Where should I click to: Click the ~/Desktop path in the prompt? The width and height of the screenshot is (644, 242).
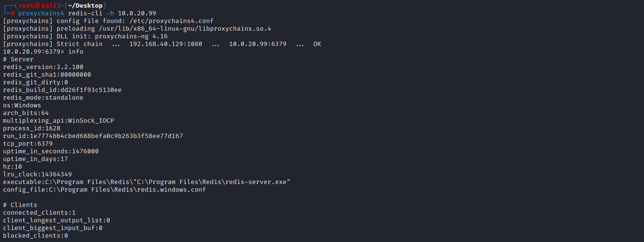coord(87,5)
